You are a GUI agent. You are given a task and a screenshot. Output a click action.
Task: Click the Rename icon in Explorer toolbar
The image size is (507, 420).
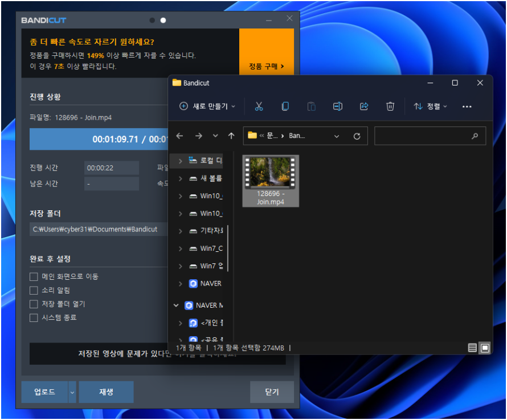[x=338, y=106]
